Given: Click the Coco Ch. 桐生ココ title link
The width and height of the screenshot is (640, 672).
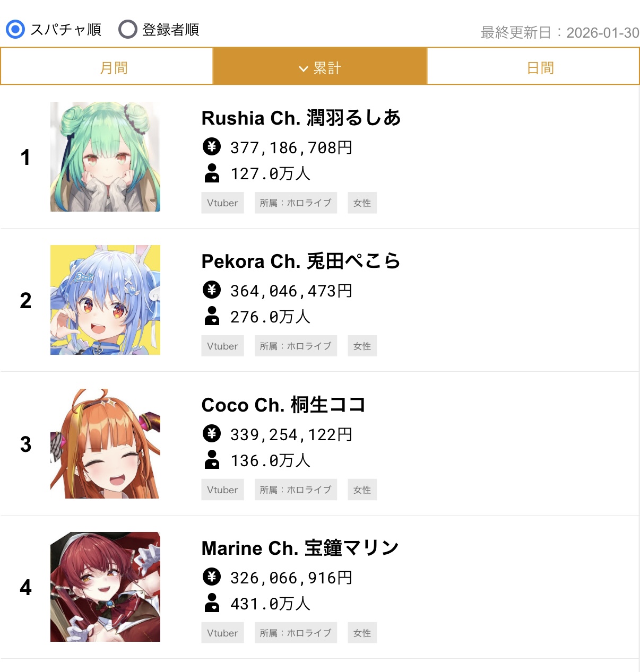Looking at the screenshot, I should (x=283, y=405).
